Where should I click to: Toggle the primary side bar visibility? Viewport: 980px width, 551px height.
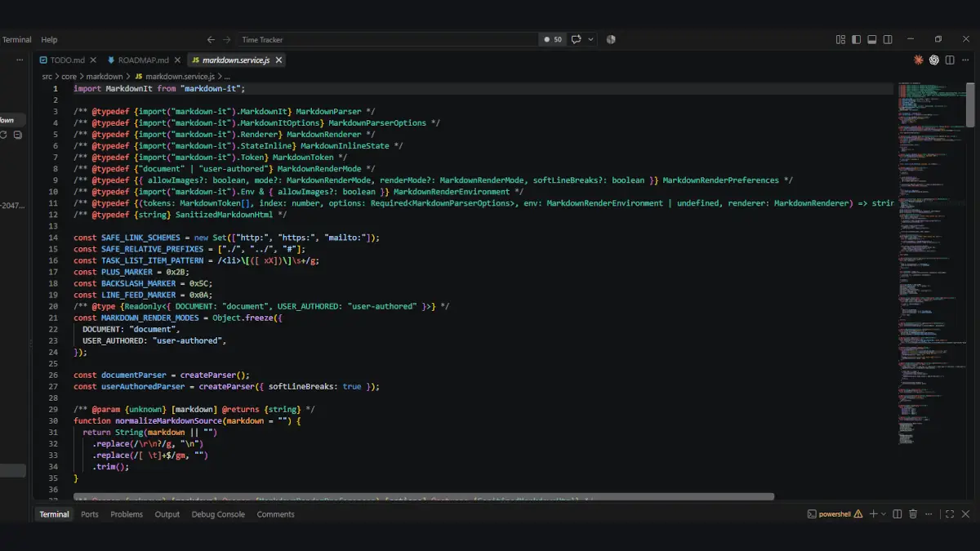pos(856,39)
